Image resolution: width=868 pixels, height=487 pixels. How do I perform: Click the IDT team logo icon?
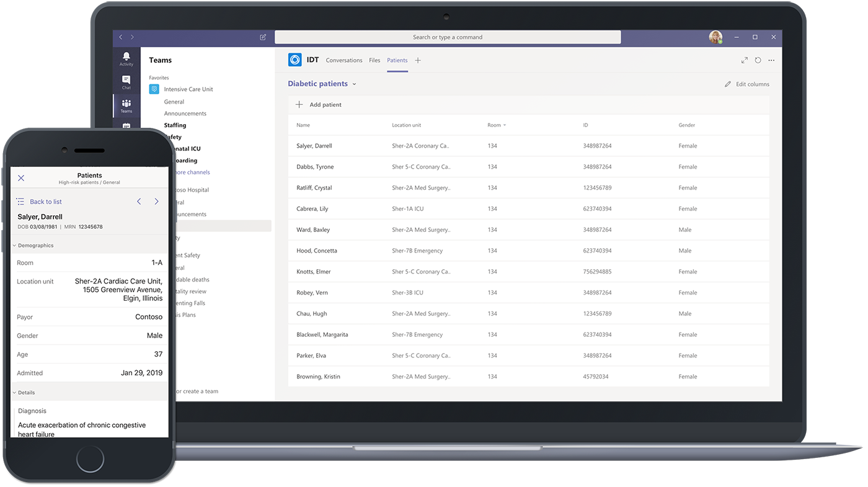(x=294, y=60)
